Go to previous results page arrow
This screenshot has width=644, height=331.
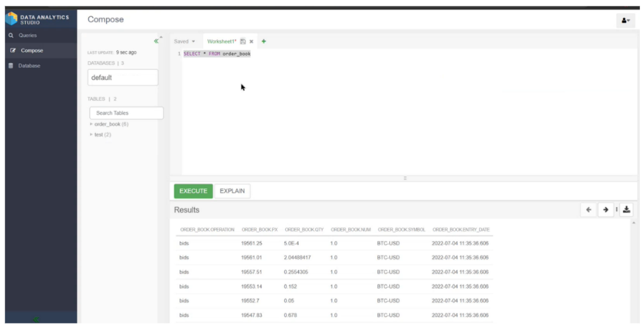[x=589, y=210]
